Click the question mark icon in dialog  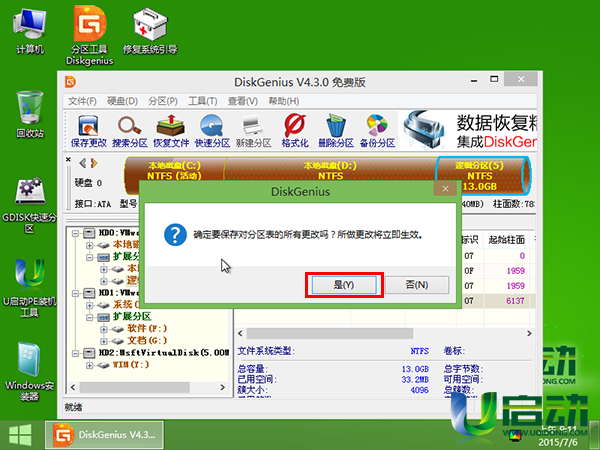click(x=175, y=235)
